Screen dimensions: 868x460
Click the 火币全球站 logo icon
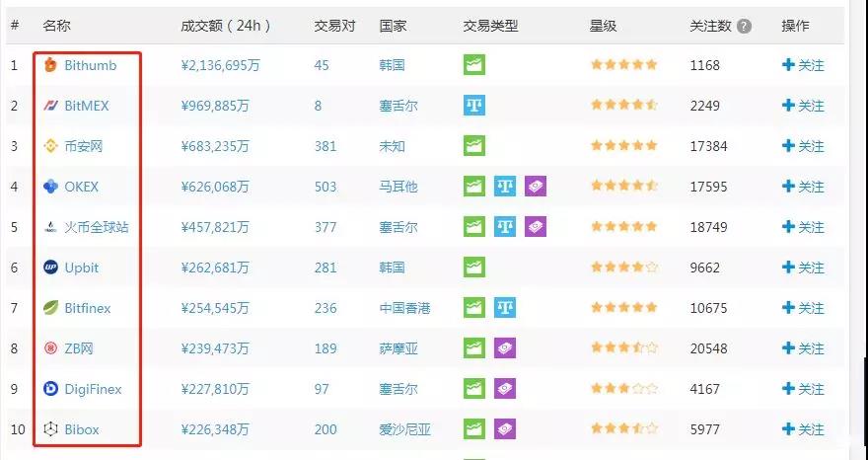[50, 227]
